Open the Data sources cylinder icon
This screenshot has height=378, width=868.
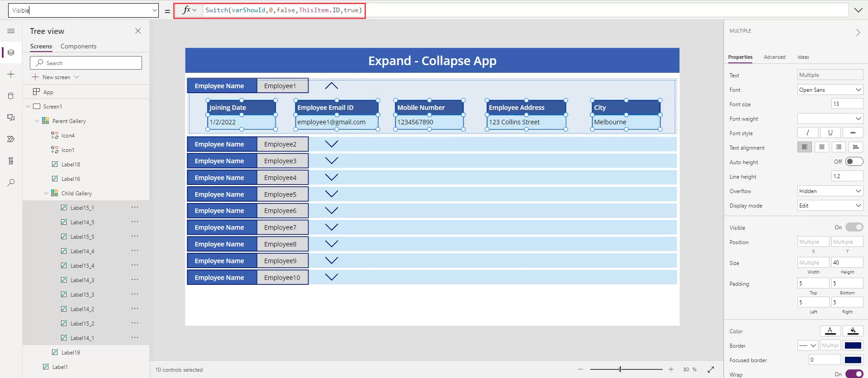(x=11, y=96)
